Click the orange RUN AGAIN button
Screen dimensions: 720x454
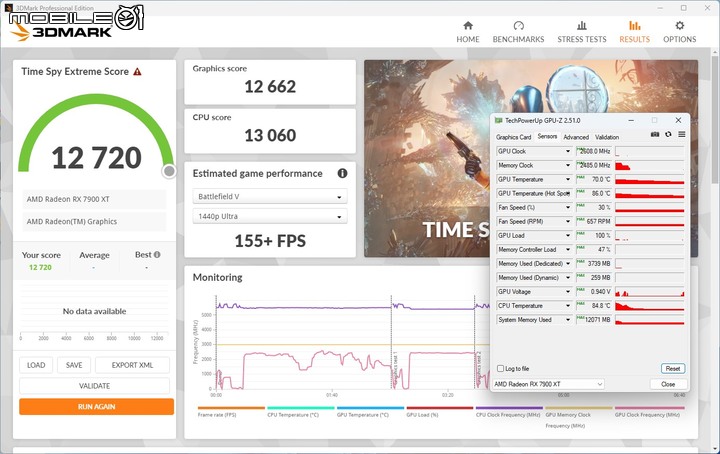click(96, 406)
